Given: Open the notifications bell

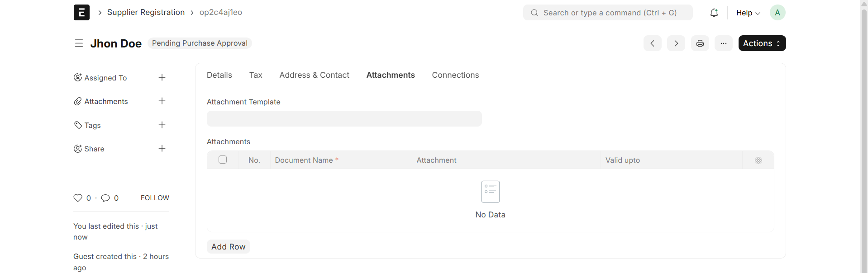Looking at the screenshot, I should [x=714, y=13].
